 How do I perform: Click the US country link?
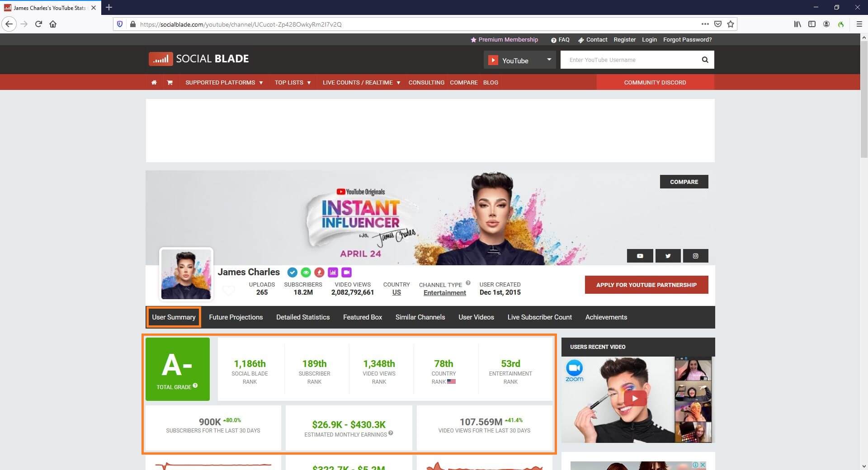pos(396,292)
